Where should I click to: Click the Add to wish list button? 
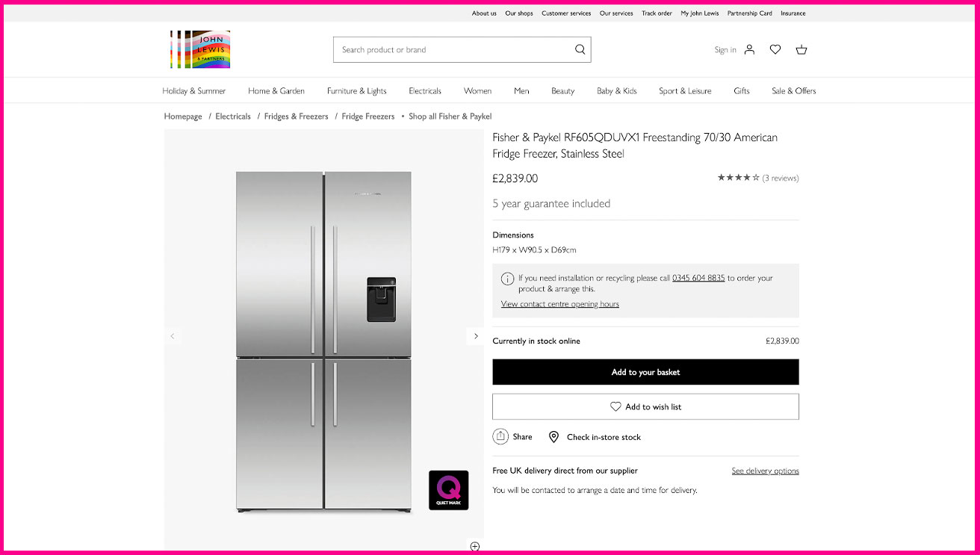click(x=645, y=406)
